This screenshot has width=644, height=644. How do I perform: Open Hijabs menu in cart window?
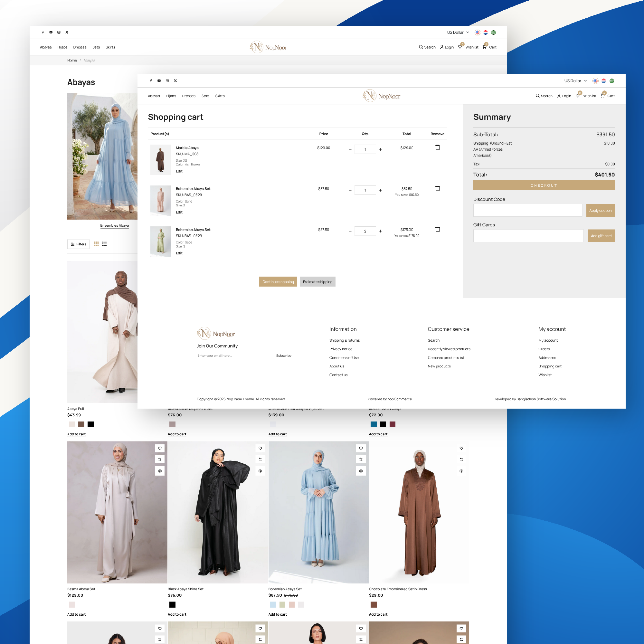coord(171,96)
